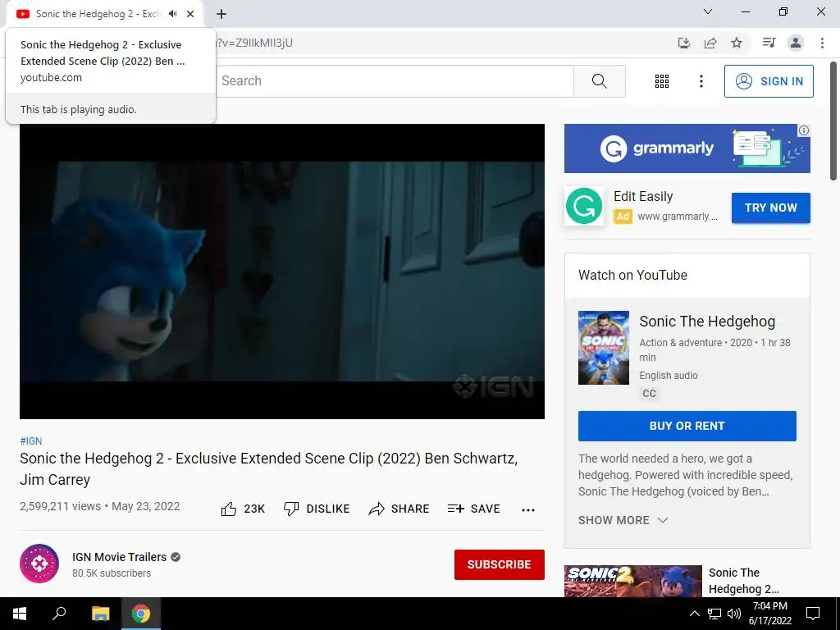Viewport: 840px width, 630px height.
Task: Open a new browser tab
Action: 221,14
